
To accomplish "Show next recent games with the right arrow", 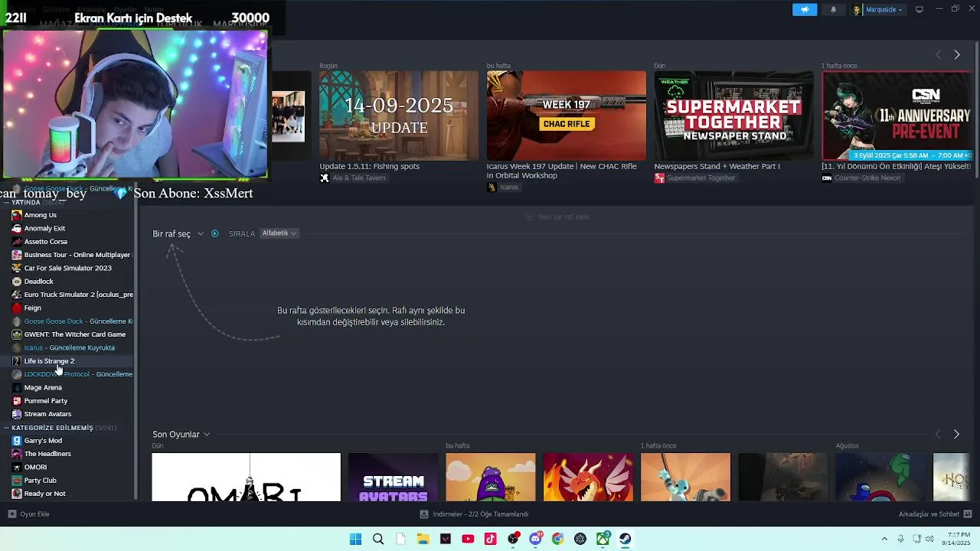I will pos(956,434).
